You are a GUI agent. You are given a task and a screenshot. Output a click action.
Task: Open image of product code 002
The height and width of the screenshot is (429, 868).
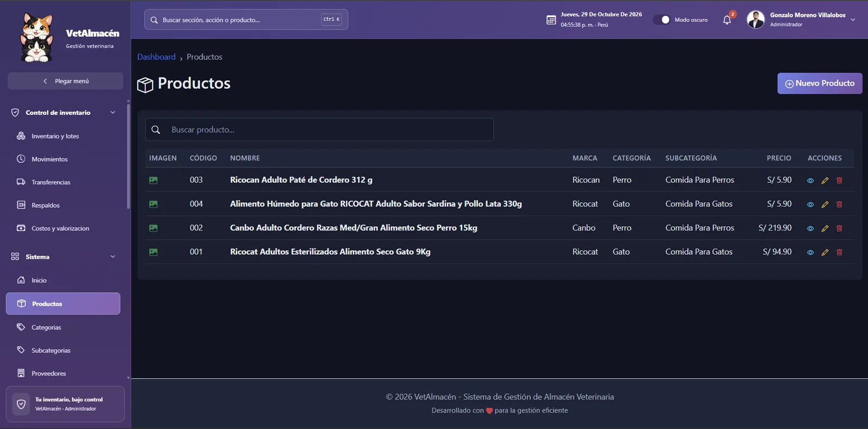tap(154, 228)
